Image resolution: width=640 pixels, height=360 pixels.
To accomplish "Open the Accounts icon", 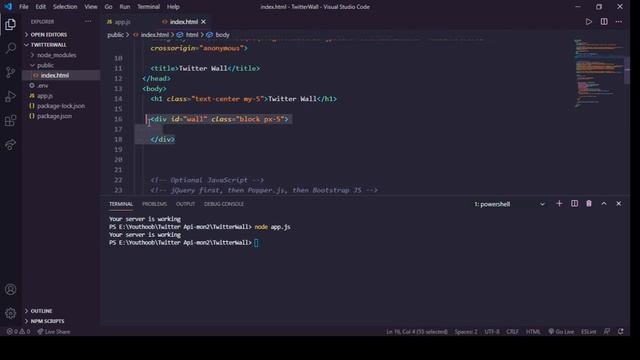I will coord(11,289).
